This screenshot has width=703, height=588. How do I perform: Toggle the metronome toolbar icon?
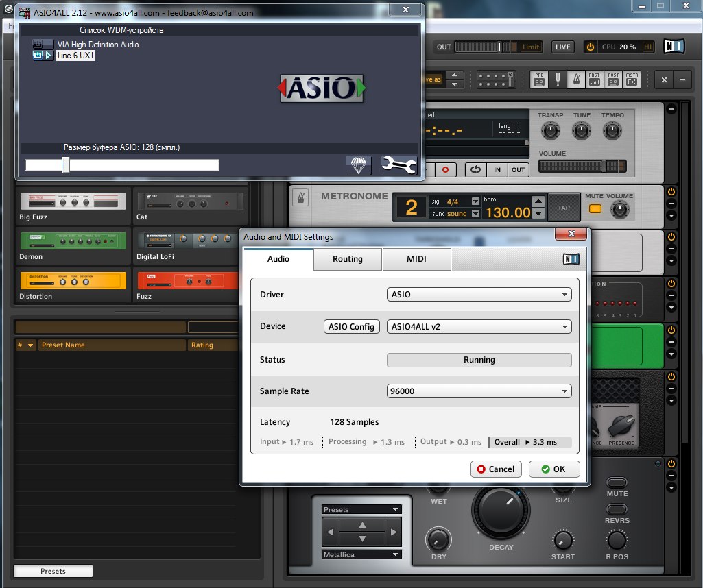tap(577, 79)
